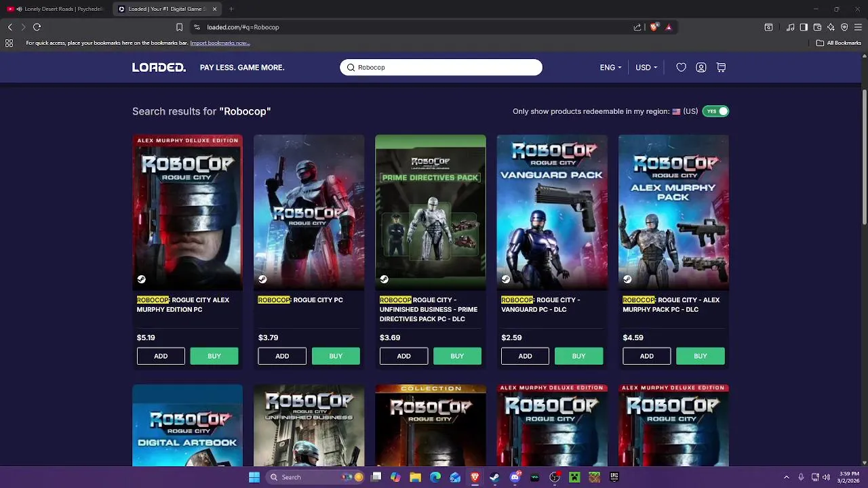Toggle the region redeemable YES switch
This screenshot has width=868, height=488.
click(715, 111)
